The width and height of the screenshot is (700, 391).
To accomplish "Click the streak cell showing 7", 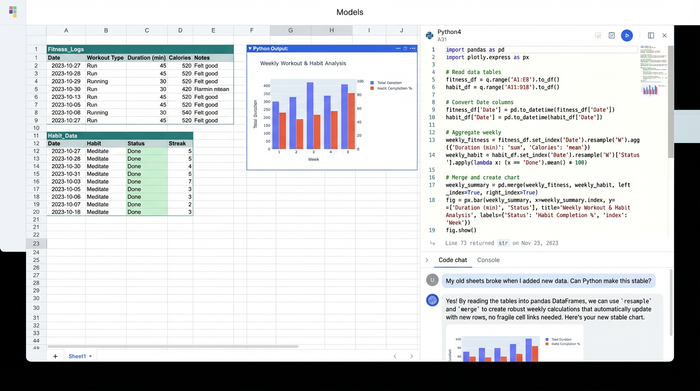I will 180,181.
